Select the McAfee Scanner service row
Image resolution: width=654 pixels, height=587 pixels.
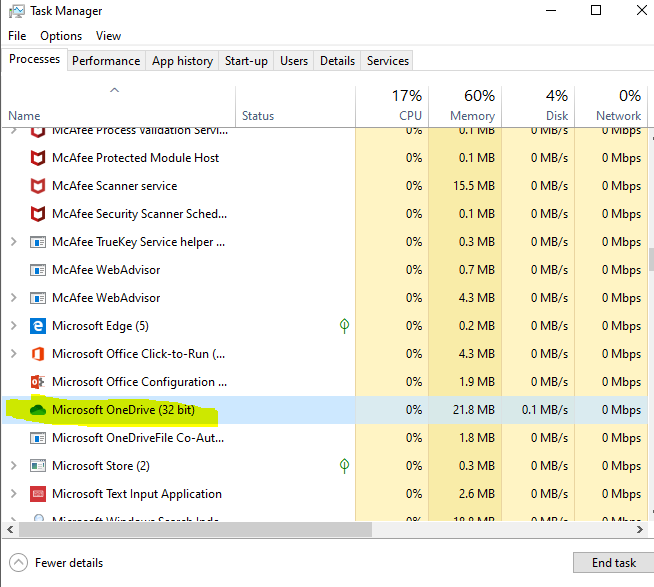pos(324,186)
